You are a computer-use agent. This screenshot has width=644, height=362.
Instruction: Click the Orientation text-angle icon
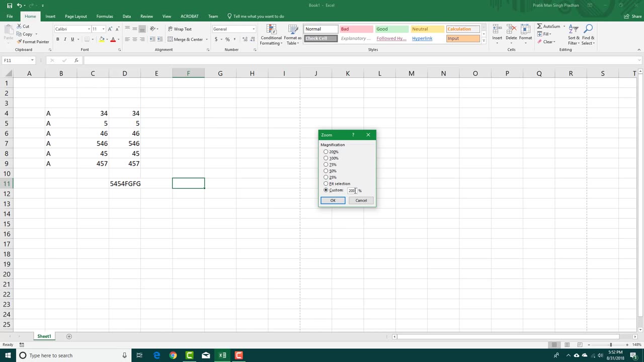153,29
